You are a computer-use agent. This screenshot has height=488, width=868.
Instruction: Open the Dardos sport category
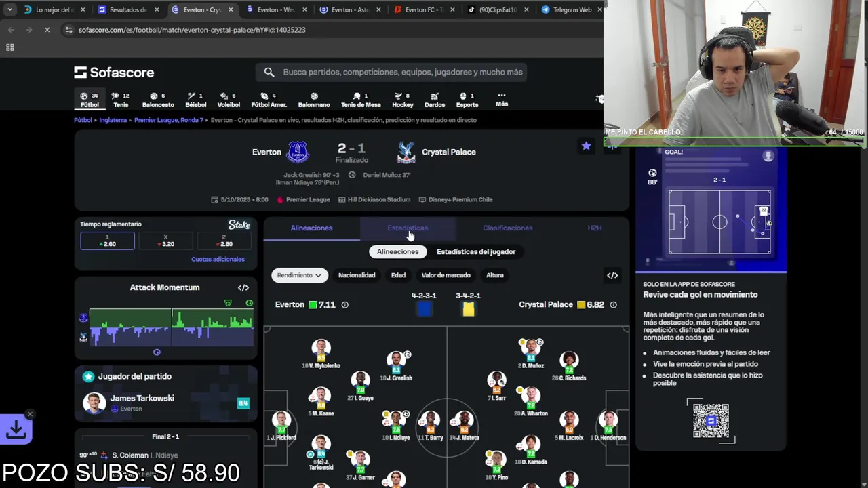[435, 100]
